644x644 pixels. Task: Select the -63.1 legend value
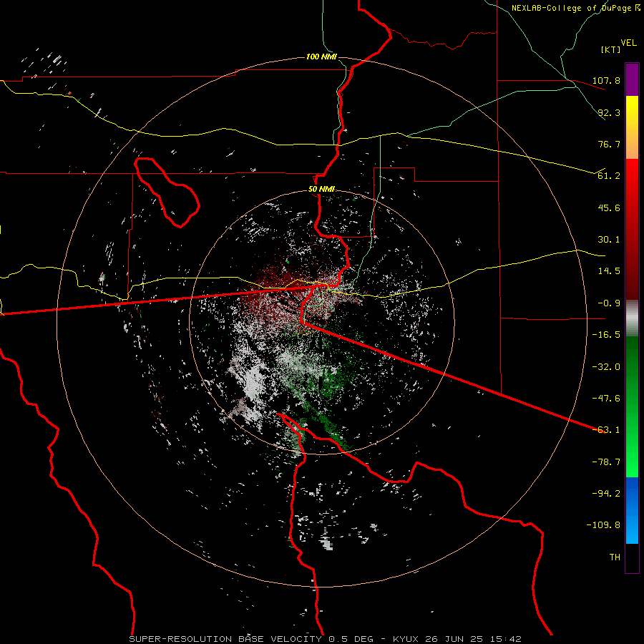tap(606, 430)
